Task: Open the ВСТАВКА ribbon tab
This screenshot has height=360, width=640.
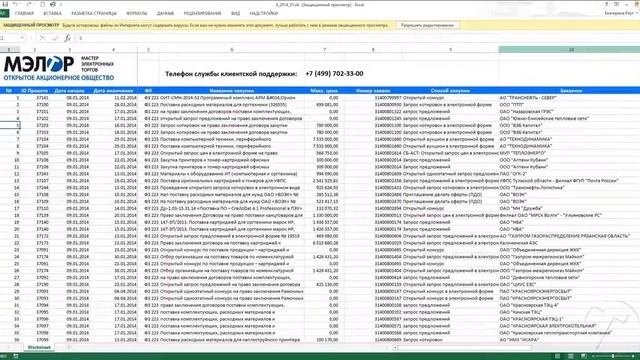Action: pyautogui.click(x=52, y=13)
